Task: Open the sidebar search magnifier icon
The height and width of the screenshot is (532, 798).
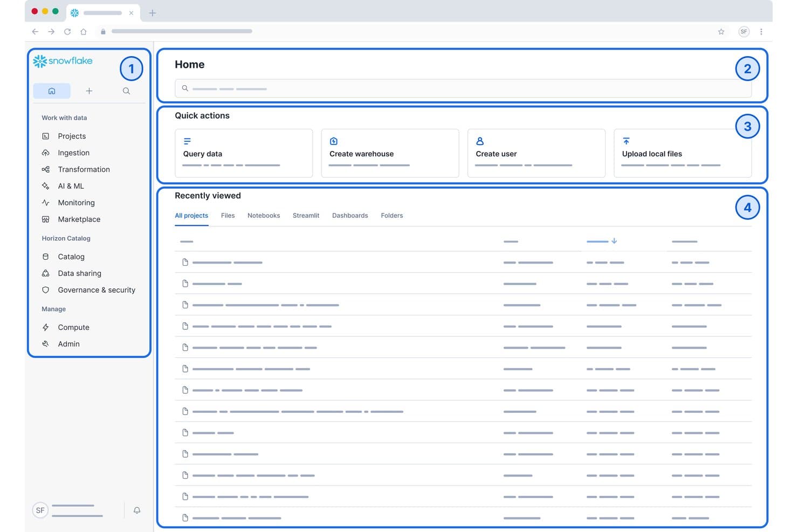Action: [126, 91]
